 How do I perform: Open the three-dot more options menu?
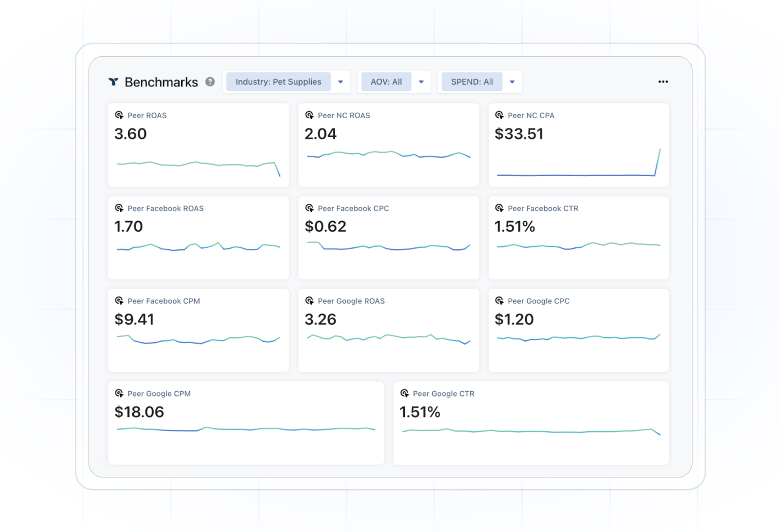click(x=663, y=82)
